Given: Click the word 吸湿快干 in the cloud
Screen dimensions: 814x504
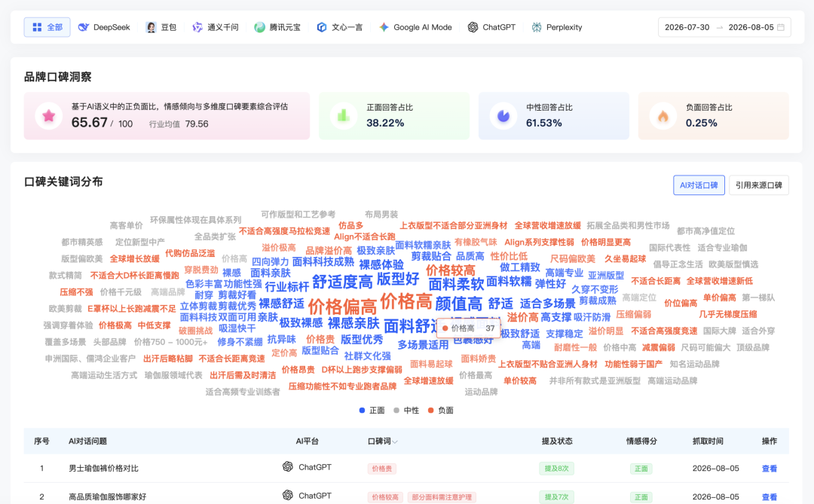Looking at the screenshot, I should 237,328.
